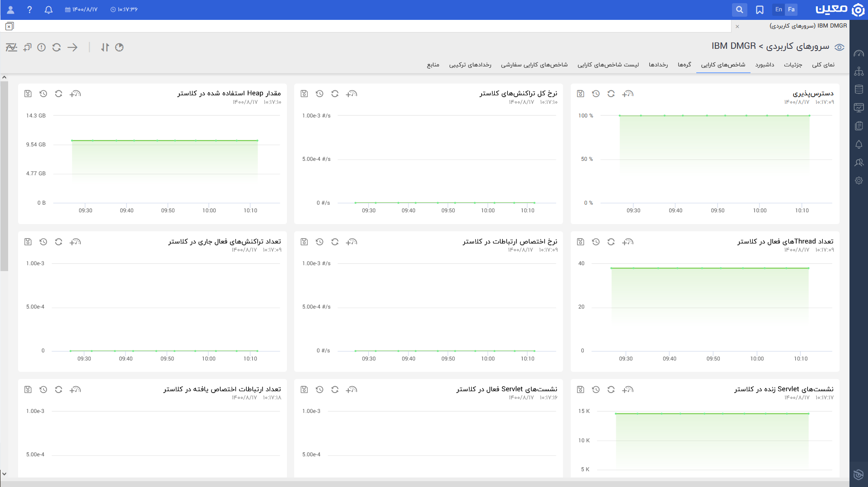This screenshot has width=868, height=487.
Task: Open the user profile icon
Action: (10, 9)
